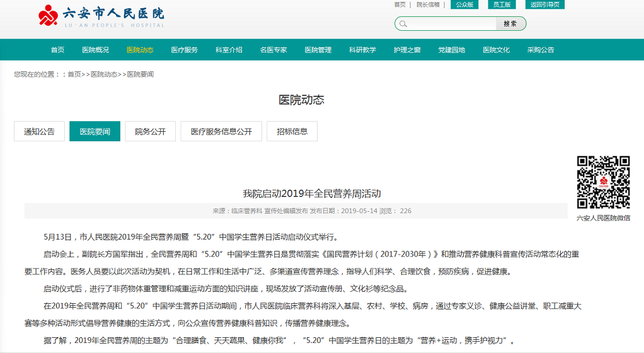This screenshot has height=353, width=644.
Task: Open 医院概况 in the navigation bar
Action: pos(95,50)
